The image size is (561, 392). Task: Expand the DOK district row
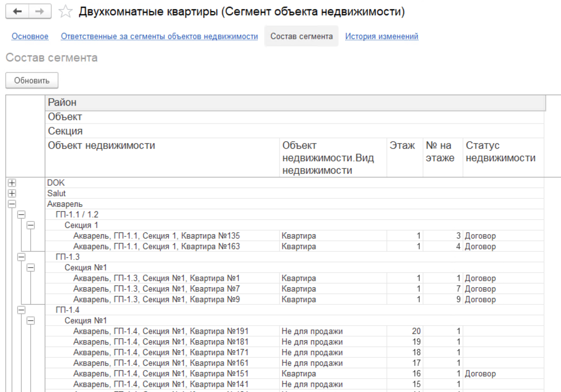pyautogui.click(x=12, y=183)
